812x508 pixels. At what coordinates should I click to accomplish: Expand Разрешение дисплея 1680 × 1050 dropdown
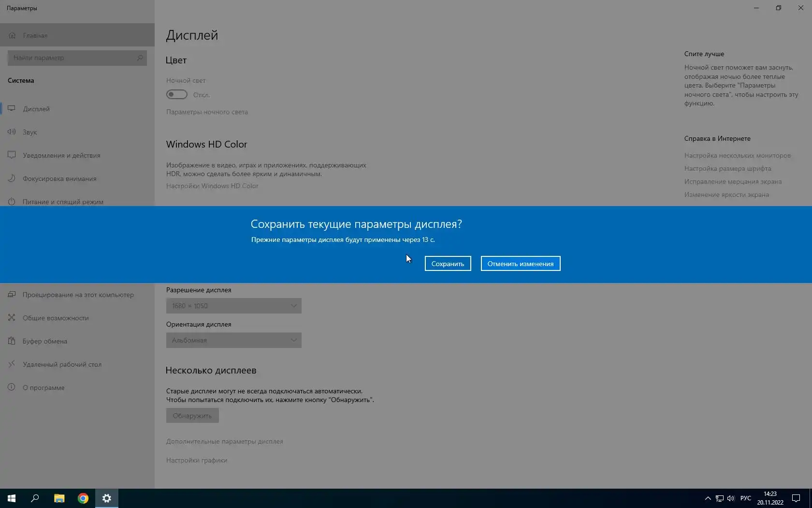(234, 306)
